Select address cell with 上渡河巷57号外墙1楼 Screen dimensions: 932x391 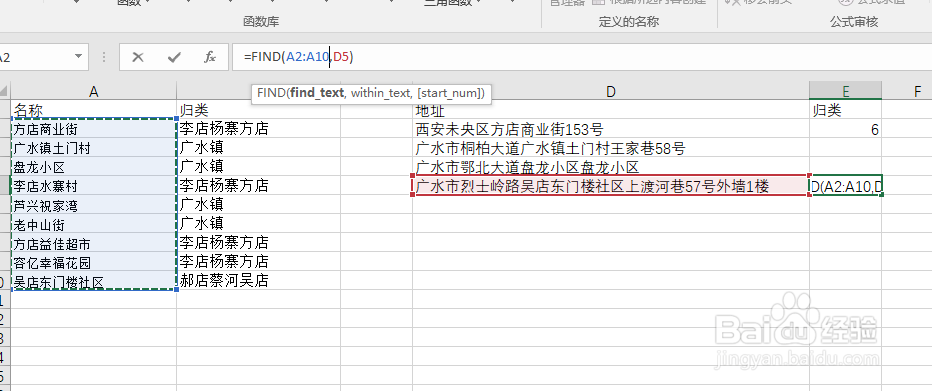click(x=610, y=186)
